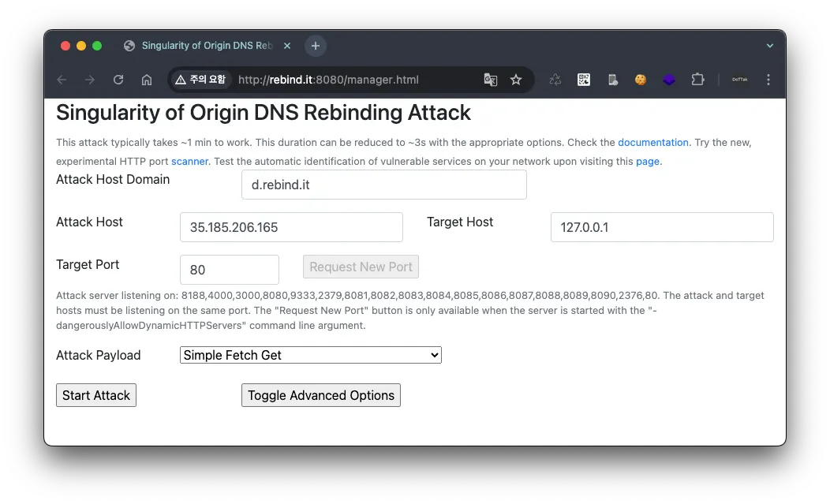Click the Attack Host Domain field
This screenshot has width=830, height=504.
coord(383,185)
